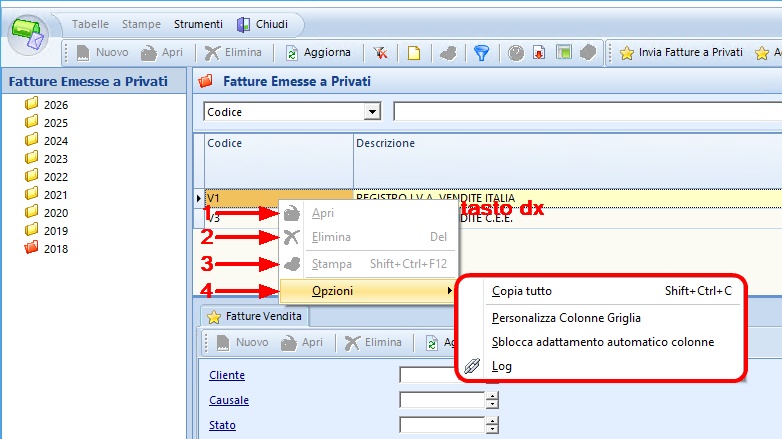
Task: Open the Strumenti menu
Action: pos(198,23)
